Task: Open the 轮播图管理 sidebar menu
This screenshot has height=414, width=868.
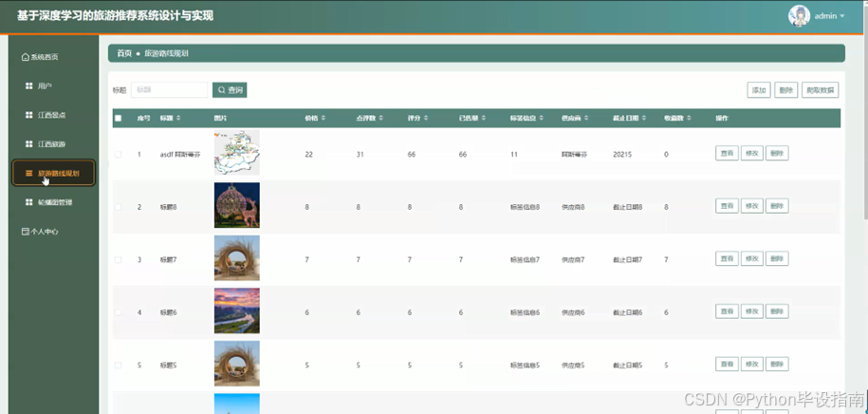Action: click(x=54, y=202)
